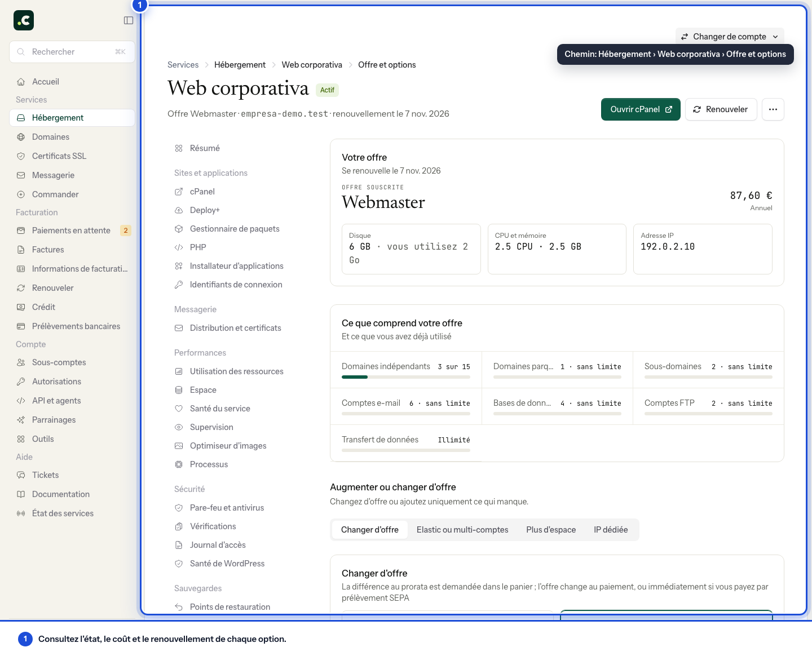Open Utilisation des ressources section

(x=241, y=371)
